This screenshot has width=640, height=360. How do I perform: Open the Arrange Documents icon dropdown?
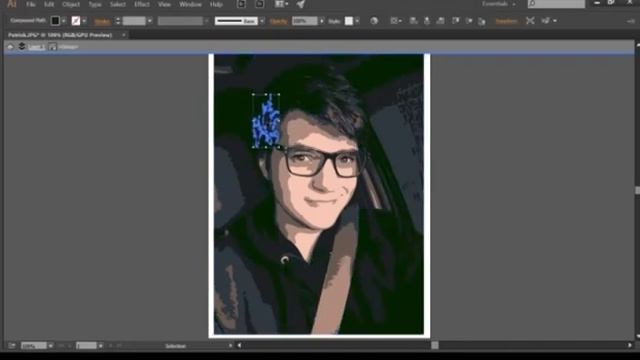(x=281, y=4)
